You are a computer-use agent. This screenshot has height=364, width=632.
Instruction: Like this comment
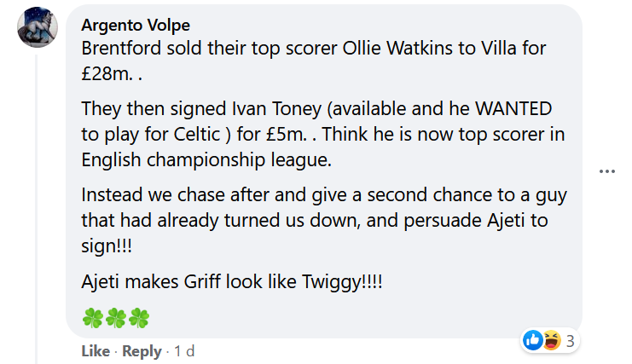coord(96,351)
